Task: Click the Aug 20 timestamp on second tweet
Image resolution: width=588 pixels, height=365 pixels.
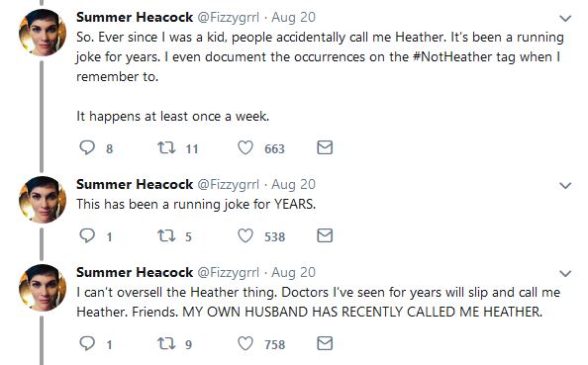Action: pyautogui.click(x=294, y=184)
